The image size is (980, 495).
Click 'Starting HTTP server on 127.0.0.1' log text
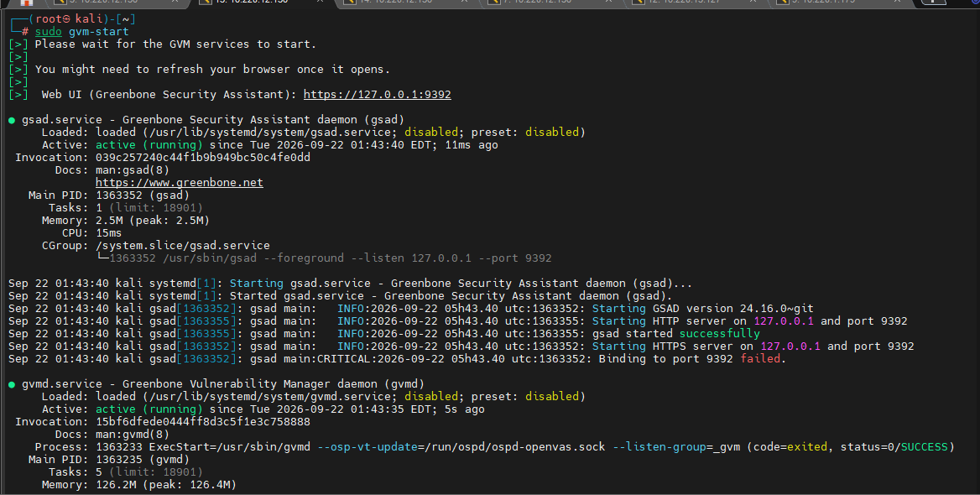pos(702,320)
